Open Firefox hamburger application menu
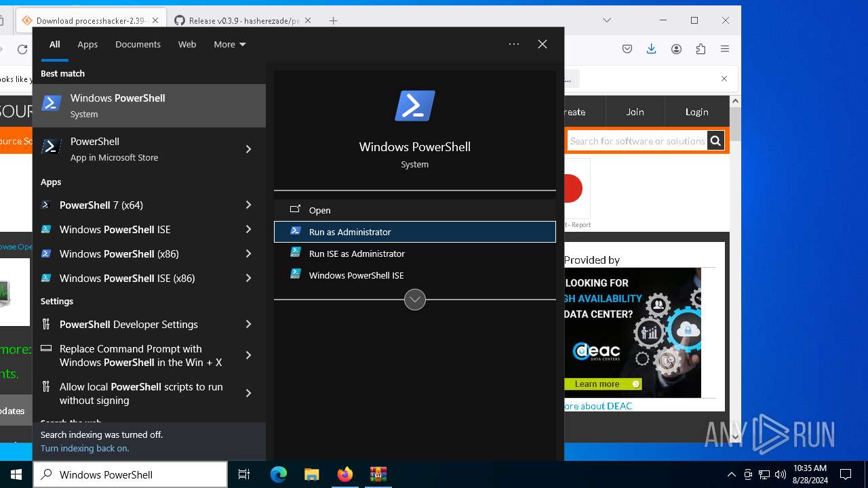Screen dimensions: 868x488 point(725,49)
